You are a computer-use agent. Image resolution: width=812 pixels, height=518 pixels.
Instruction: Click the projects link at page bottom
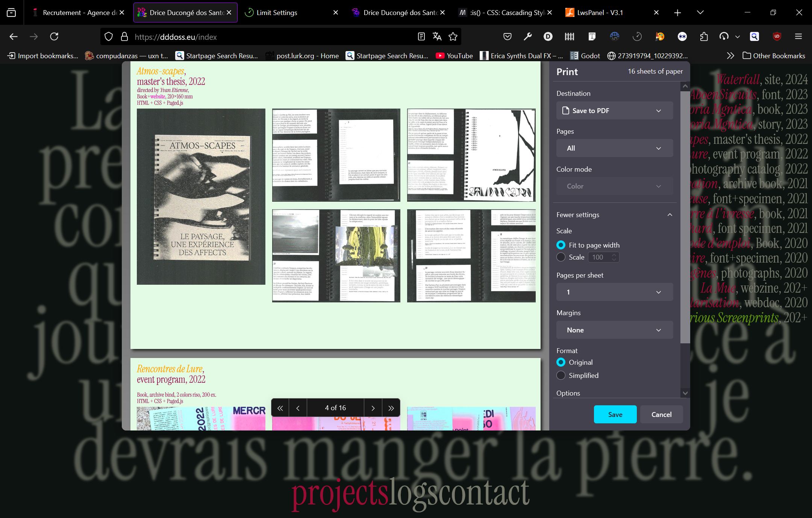coord(340,494)
